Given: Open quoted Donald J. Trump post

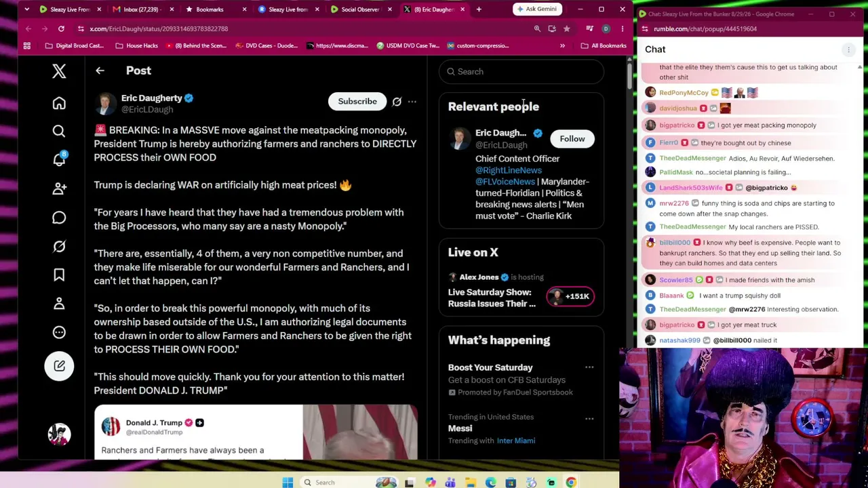Looking at the screenshot, I should [x=256, y=432].
